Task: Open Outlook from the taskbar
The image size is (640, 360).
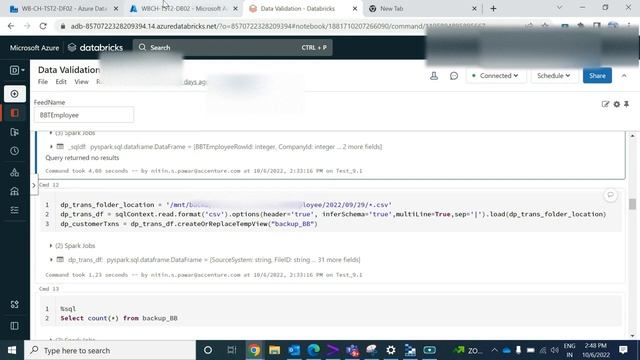Action: click(x=294, y=350)
